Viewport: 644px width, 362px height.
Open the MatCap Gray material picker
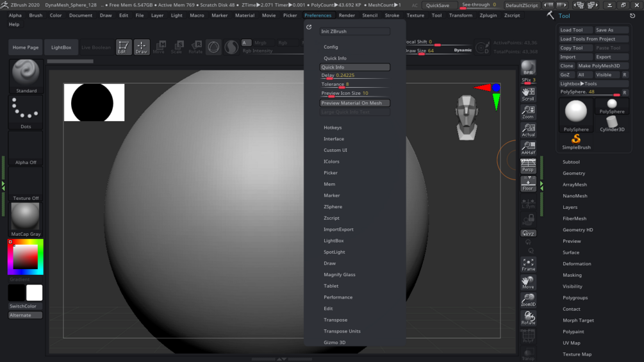(x=26, y=220)
